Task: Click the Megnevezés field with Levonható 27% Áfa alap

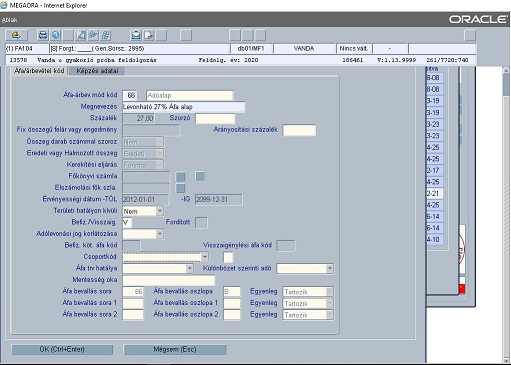Action: tap(184, 107)
